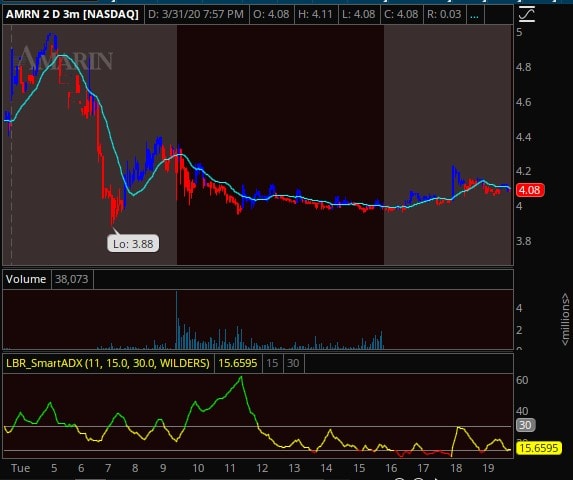Select the LBR_SmartADX study label
Image resolution: width=573 pixels, height=480 pixels.
pyautogui.click(x=108, y=363)
